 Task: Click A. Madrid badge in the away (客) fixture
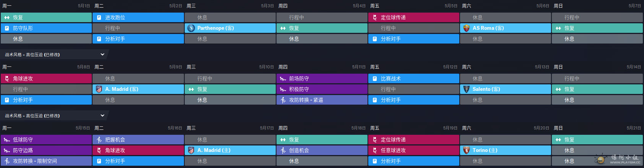(x=99, y=89)
